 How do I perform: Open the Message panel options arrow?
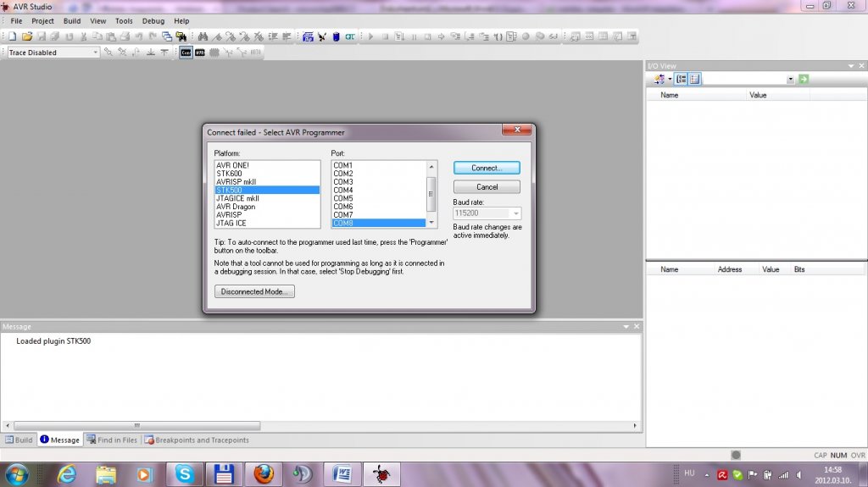tap(626, 327)
